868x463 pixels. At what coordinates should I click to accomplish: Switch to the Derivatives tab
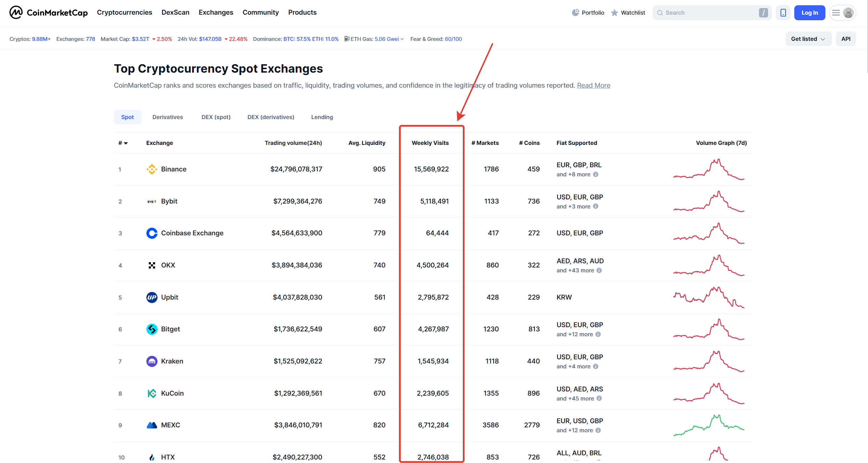(x=168, y=117)
